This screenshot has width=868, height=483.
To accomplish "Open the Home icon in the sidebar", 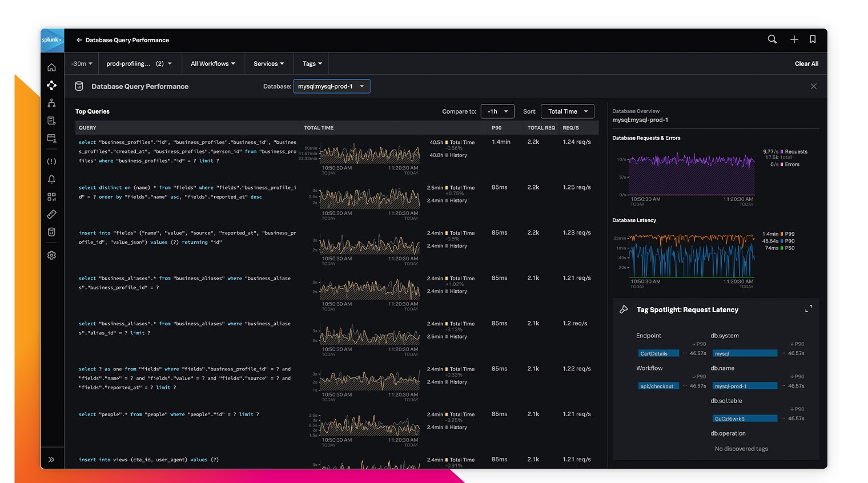I will (x=51, y=67).
